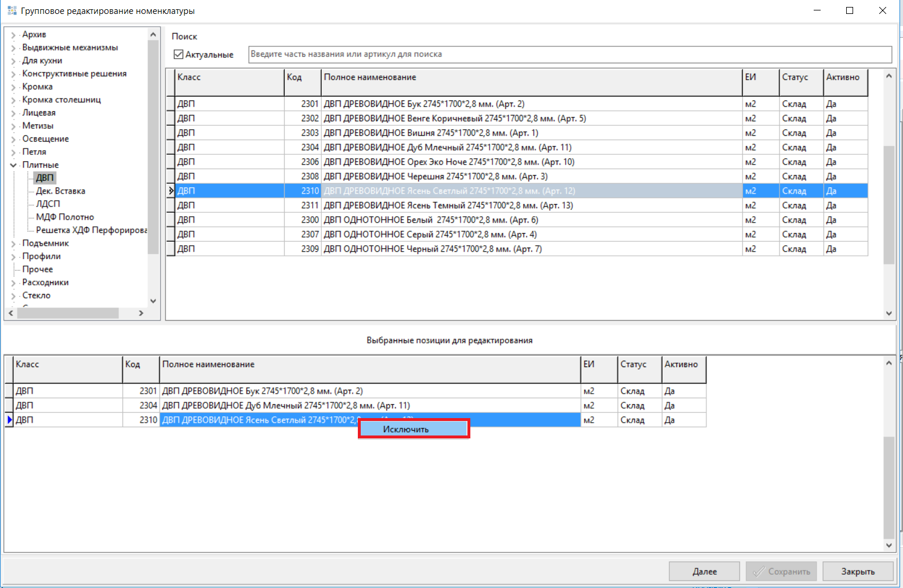Viewport: 903px width, 588px height.
Task: Collapse the Плитные tree node
Action: pos(13,165)
